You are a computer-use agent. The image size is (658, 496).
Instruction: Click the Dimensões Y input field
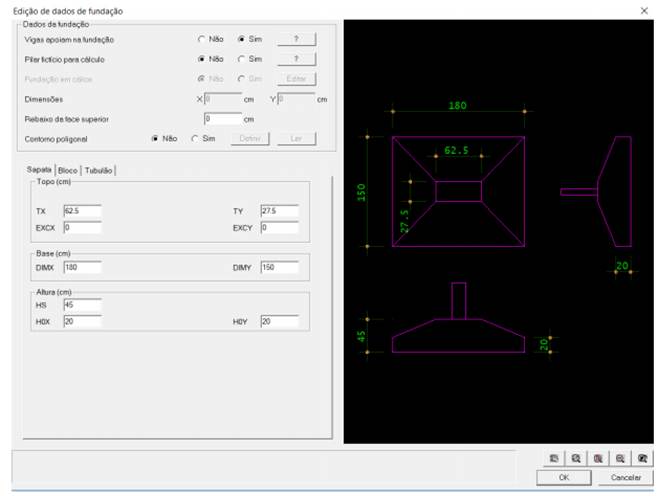296,99
